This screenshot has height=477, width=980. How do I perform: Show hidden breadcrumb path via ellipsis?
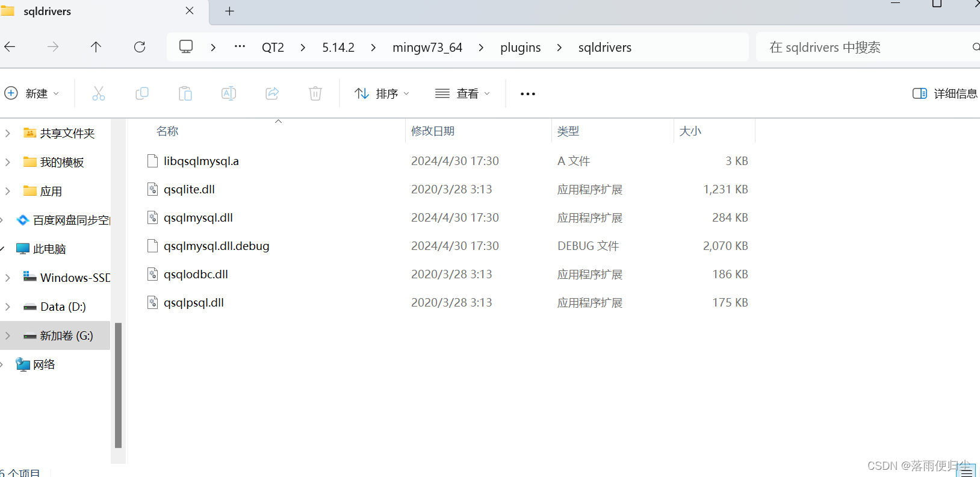pos(240,47)
